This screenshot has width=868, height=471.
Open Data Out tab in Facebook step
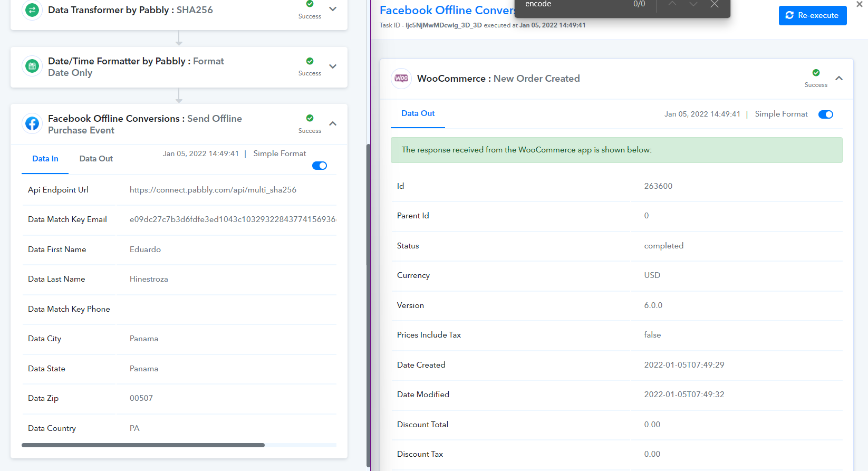coord(96,159)
